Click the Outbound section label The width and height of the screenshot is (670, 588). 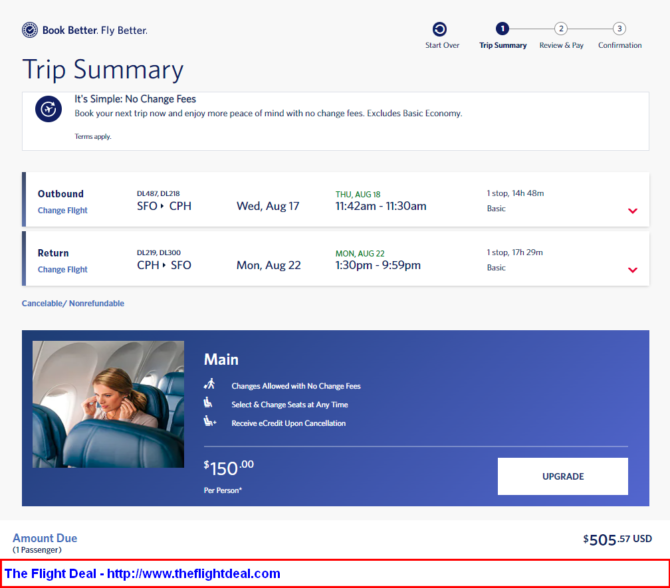(x=61, y=194)
